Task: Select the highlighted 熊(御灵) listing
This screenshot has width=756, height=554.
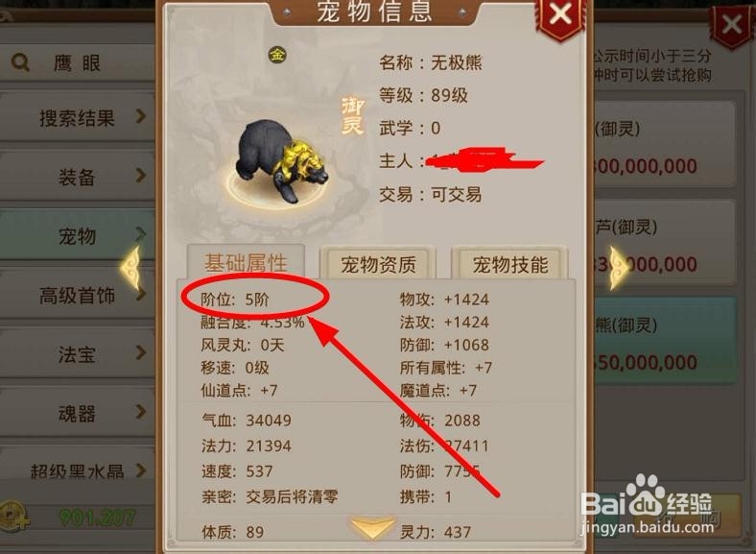Action: pos(666,340)
